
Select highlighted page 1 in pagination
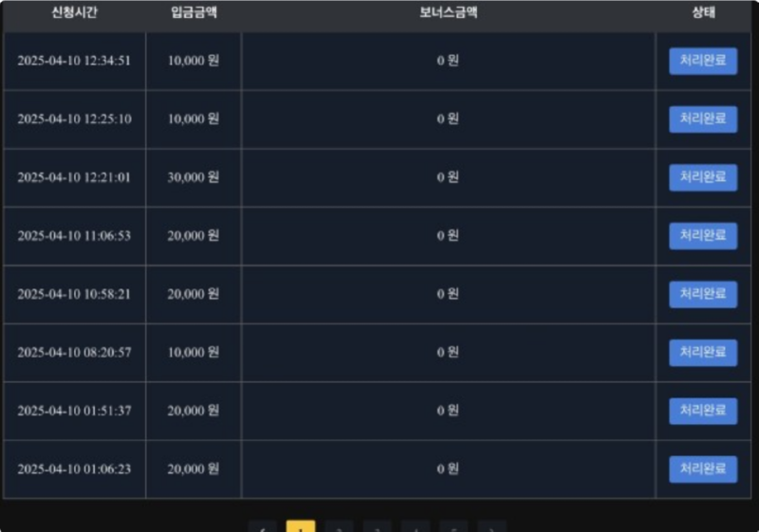[301, 527]
